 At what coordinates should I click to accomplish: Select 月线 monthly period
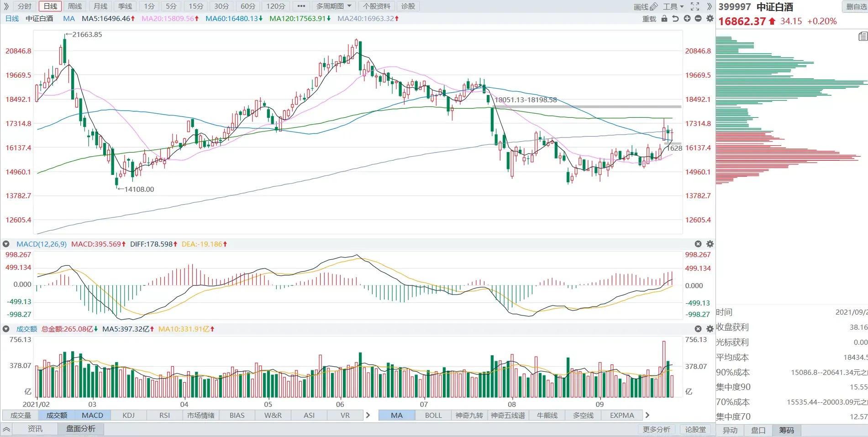pos(100,6)
